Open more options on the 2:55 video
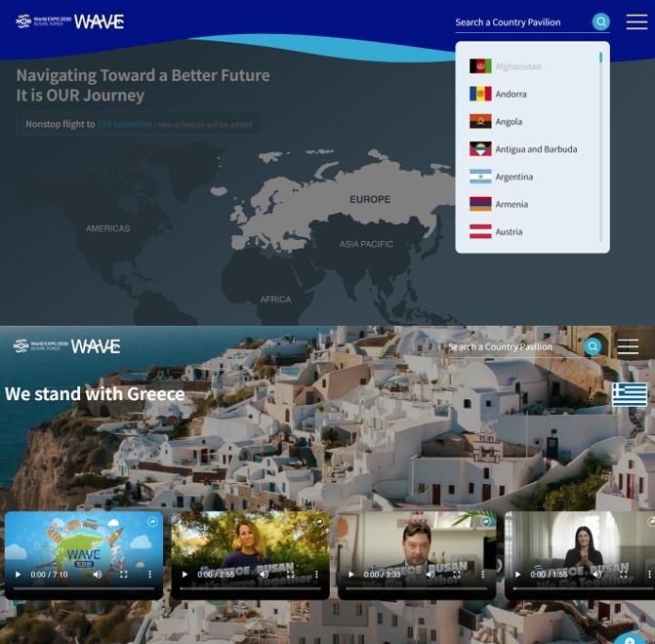Viewport: 655px width, 644px height. [316, 575]
